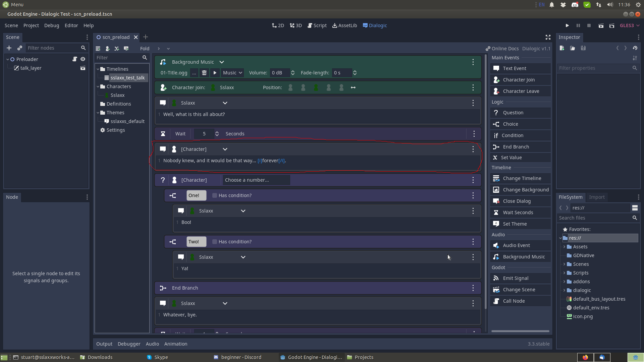644x362 pixels.
Task: Expand the Assets folder in FileSystem
Action: coord(564,247)
